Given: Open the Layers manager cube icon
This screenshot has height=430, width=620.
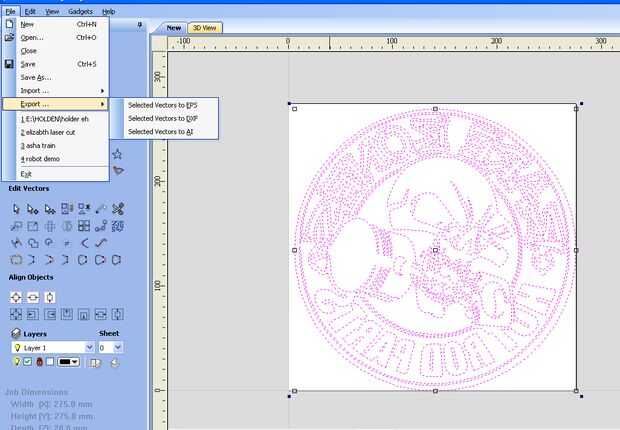Looking at the screenshot, I should 16,334.
